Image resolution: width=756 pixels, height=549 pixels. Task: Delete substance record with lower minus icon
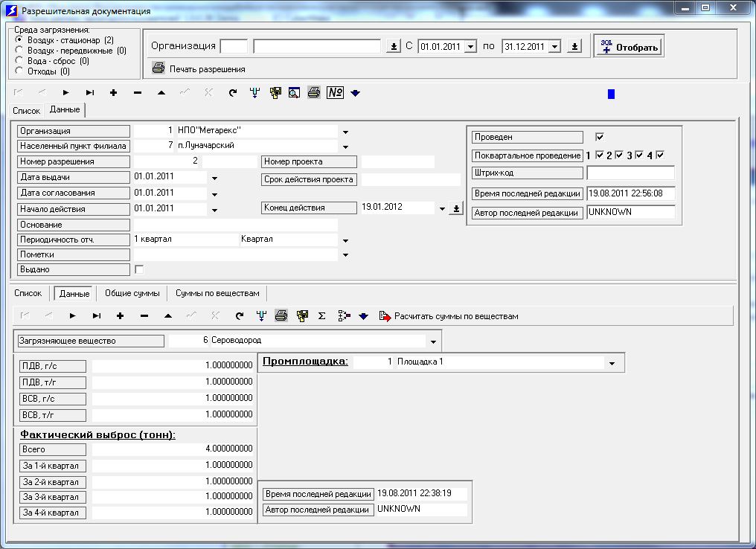pos(144,315)
